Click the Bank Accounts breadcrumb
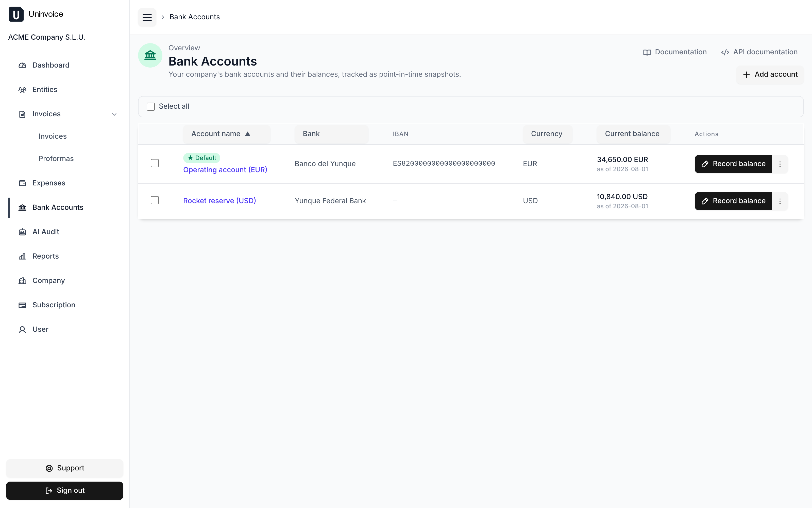The image size is (812, 508). click(194, 17)
